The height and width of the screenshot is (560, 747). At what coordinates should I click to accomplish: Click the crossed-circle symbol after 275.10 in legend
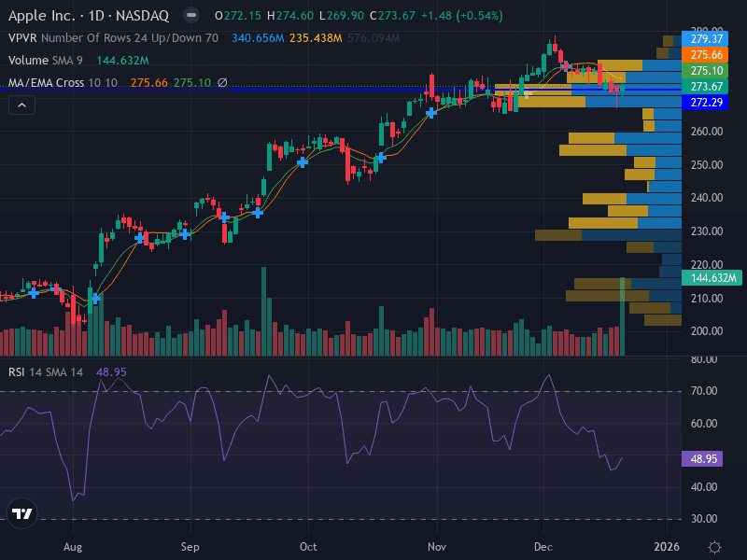coord(222,83)
